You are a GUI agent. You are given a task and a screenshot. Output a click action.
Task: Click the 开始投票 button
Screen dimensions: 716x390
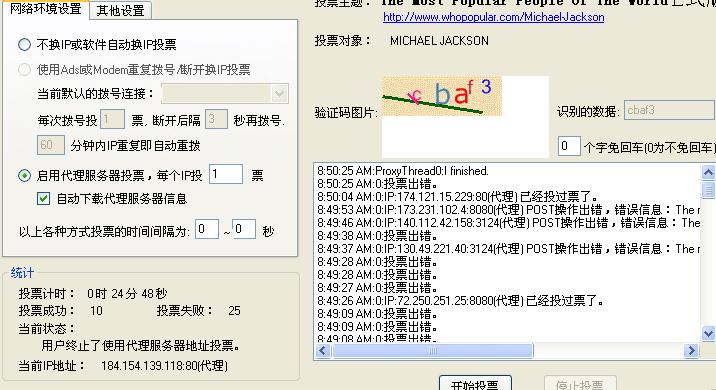[x=475, y=384]
